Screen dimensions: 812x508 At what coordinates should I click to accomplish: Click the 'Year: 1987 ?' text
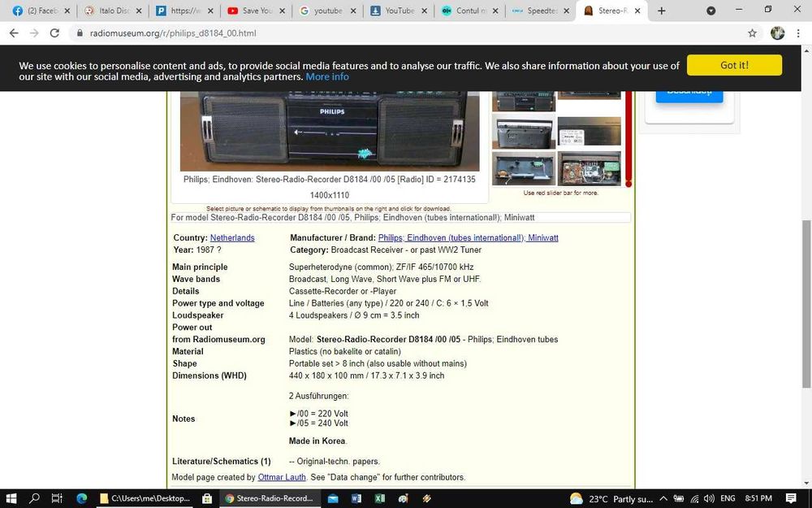197,250
